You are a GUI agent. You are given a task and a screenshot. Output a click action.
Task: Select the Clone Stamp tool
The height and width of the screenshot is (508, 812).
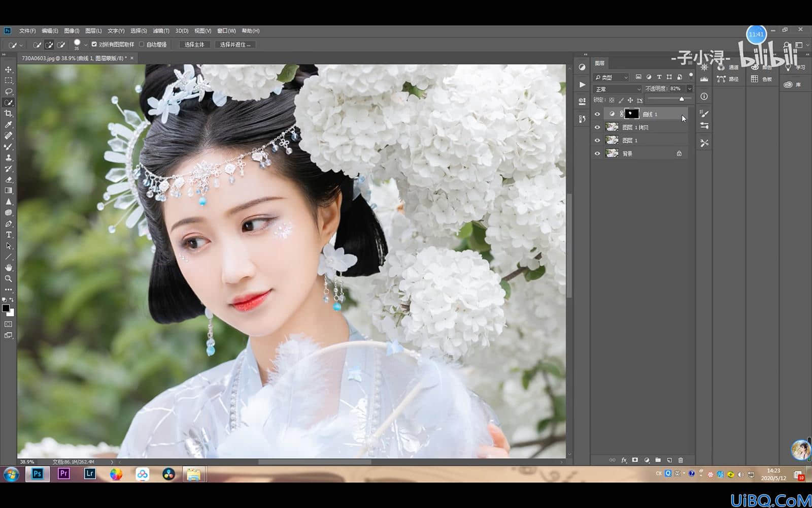coord(9,158)
